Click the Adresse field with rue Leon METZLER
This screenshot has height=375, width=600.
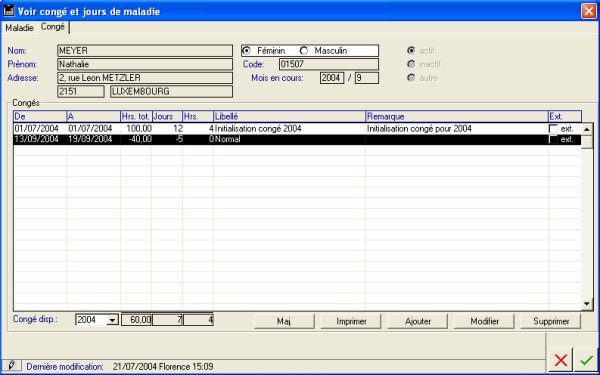(x=145, y=78)
